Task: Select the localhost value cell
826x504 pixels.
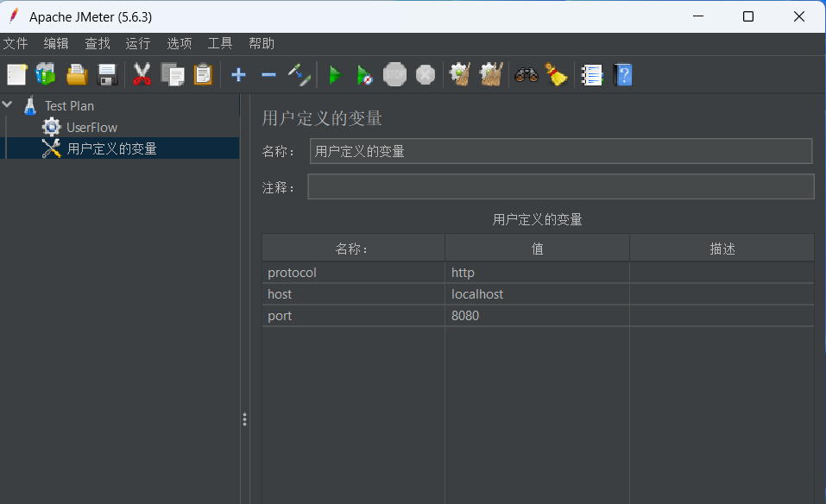Action: click(538, 294)
